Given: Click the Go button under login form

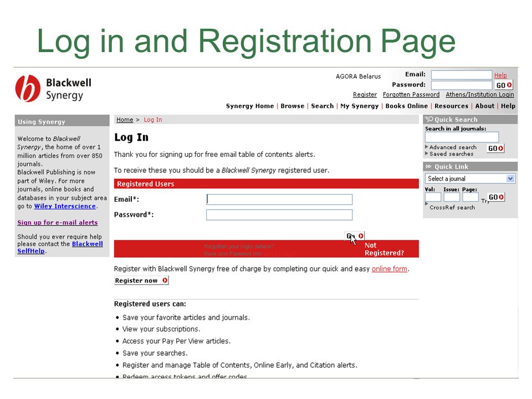Looking at the screenshot, I should (355, 236).
